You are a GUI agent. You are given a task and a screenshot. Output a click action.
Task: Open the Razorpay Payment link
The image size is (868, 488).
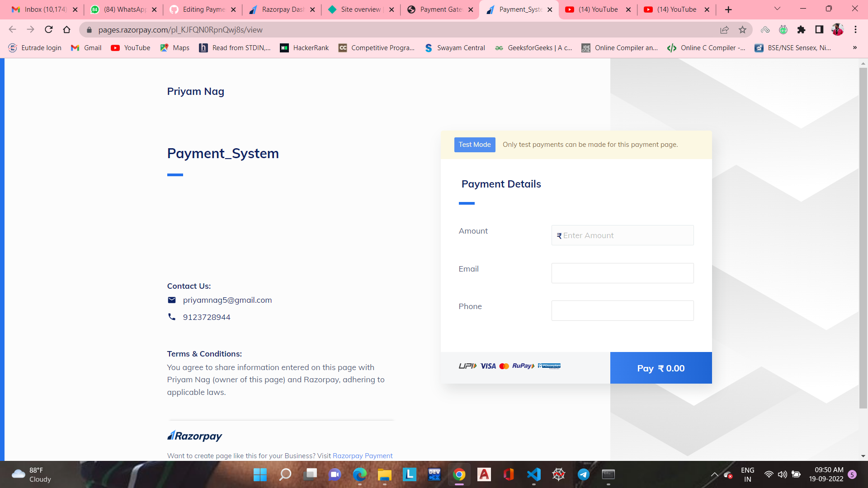[x=362, y=455]
